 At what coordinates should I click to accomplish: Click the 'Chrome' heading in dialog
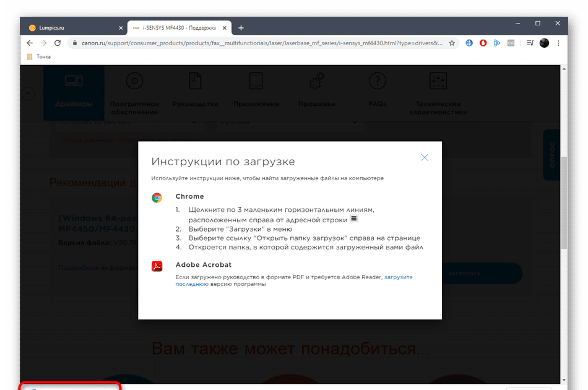click(x=190, y=196)
